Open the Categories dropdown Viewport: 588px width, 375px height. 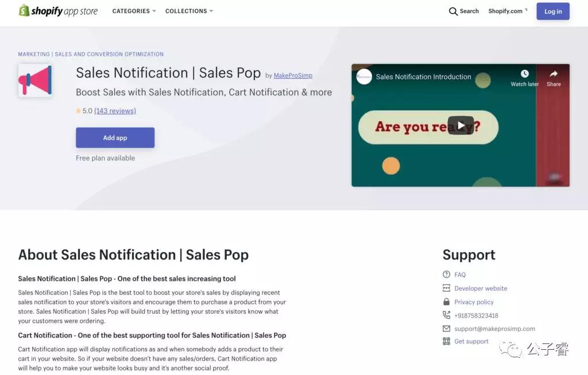coord(133,11)
